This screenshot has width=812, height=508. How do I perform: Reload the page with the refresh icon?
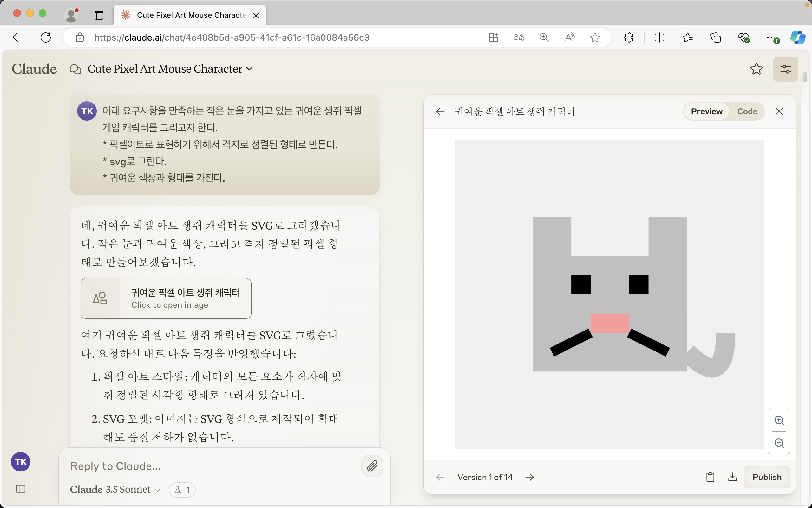click(46, 37)
